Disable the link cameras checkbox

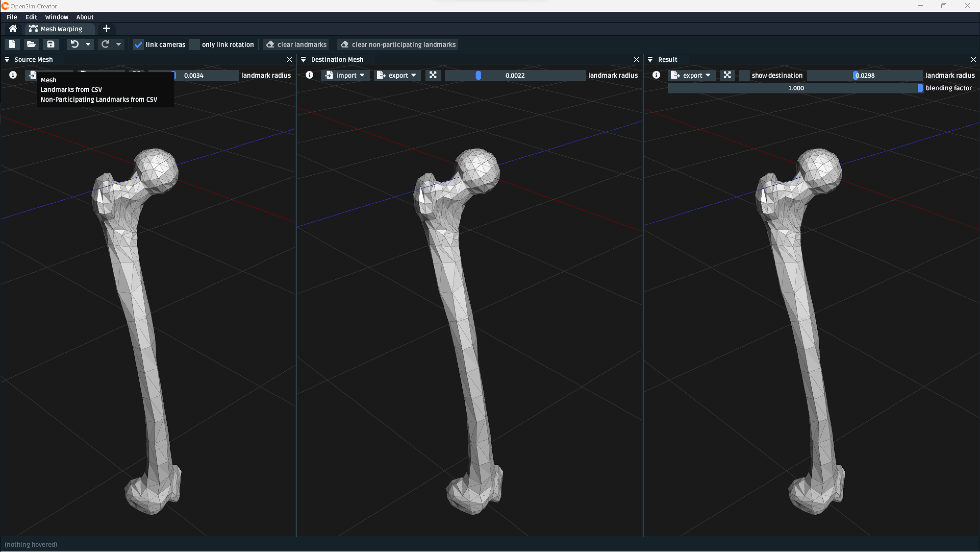[139, 44]
